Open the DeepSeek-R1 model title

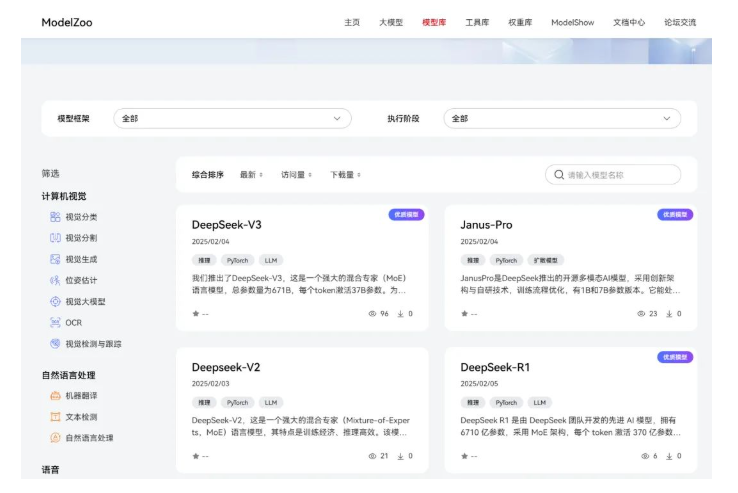click(495, 367)
